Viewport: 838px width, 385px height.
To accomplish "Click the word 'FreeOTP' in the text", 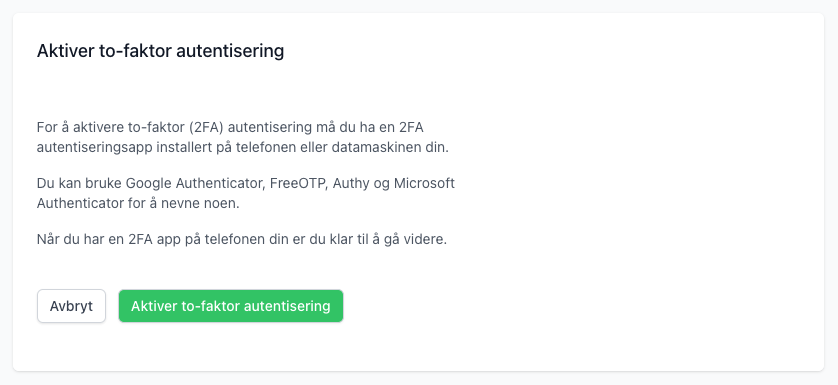I will click(x=299, y=183).
